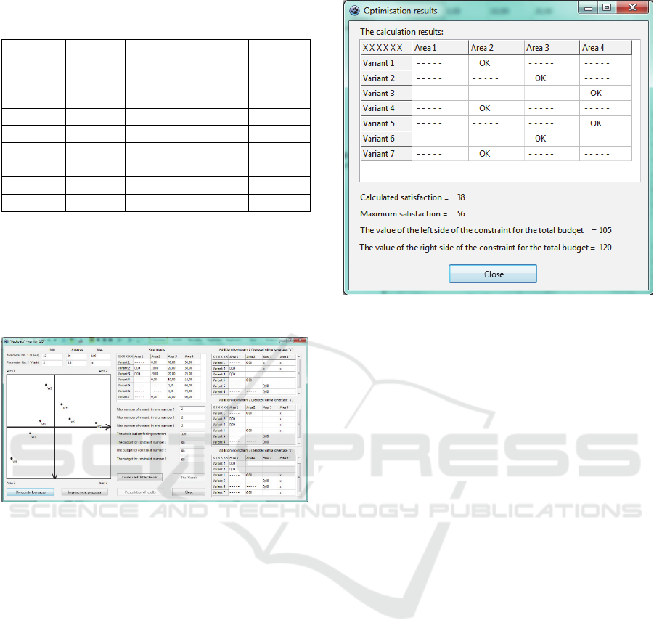The width and height of the screenshot is (654, 644).
Task: Click the Area 3 column header
Action: [x=552, y=48]
